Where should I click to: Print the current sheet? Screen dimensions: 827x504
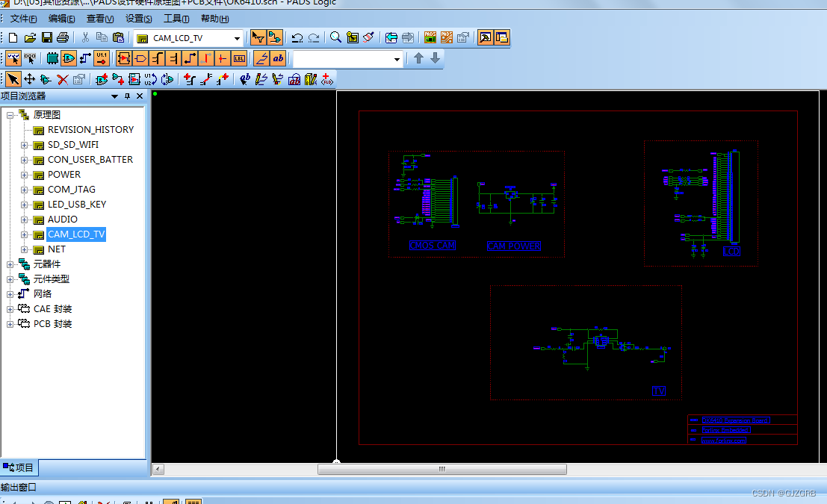coord(63,37)
